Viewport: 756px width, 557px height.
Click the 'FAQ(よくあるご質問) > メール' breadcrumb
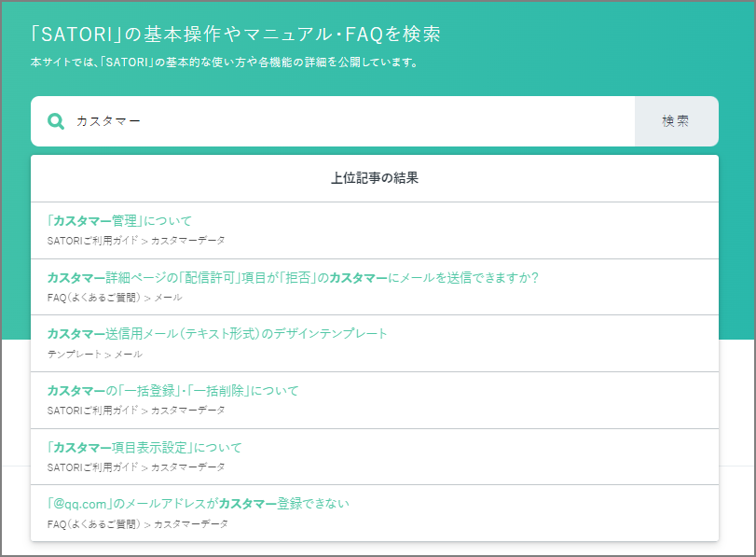click(115, 298)
